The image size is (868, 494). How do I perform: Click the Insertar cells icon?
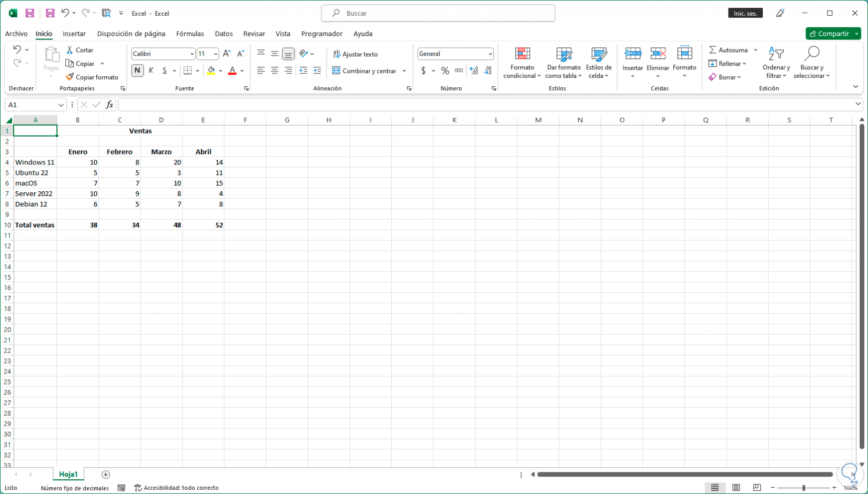[633, 54]
